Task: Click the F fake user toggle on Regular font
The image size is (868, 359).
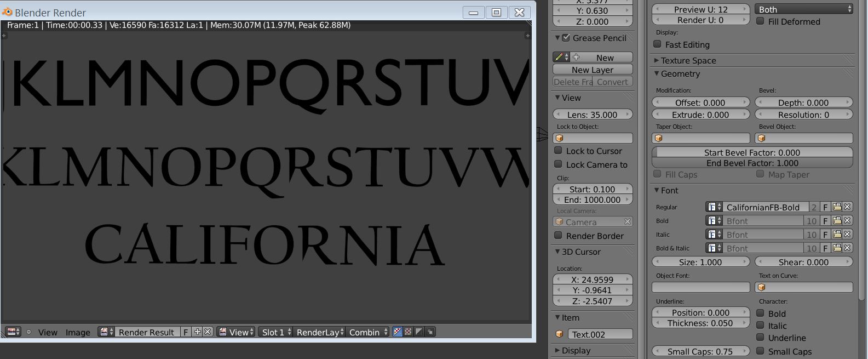Action: tap(825, 207)
